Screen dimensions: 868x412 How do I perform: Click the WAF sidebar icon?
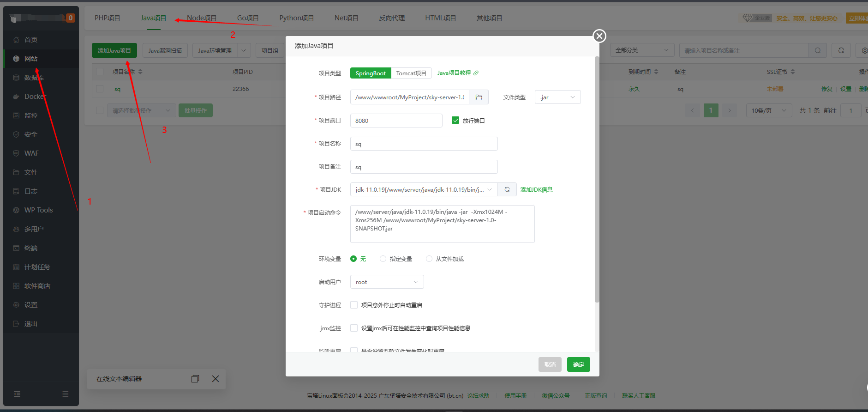point(16,153)
